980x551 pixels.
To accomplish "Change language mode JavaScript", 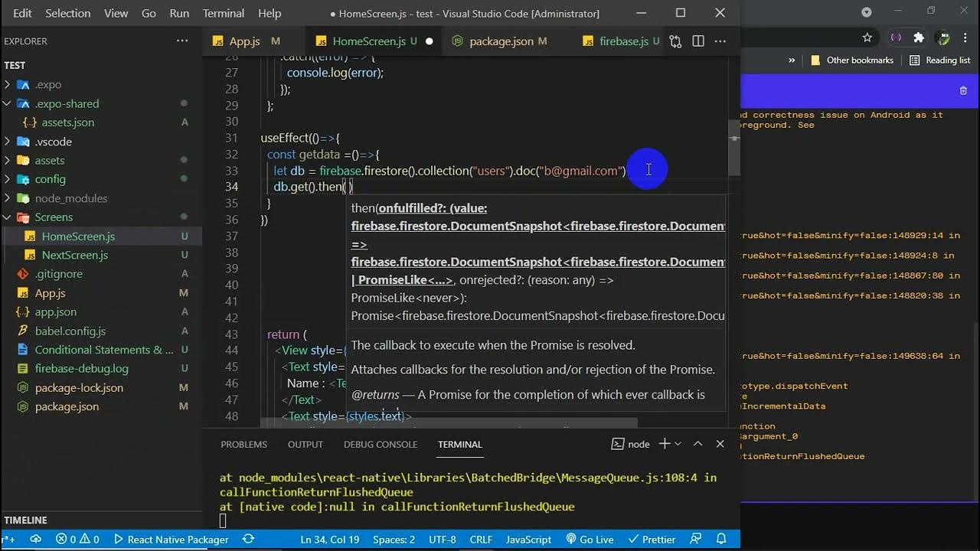I will coord(528,540).
